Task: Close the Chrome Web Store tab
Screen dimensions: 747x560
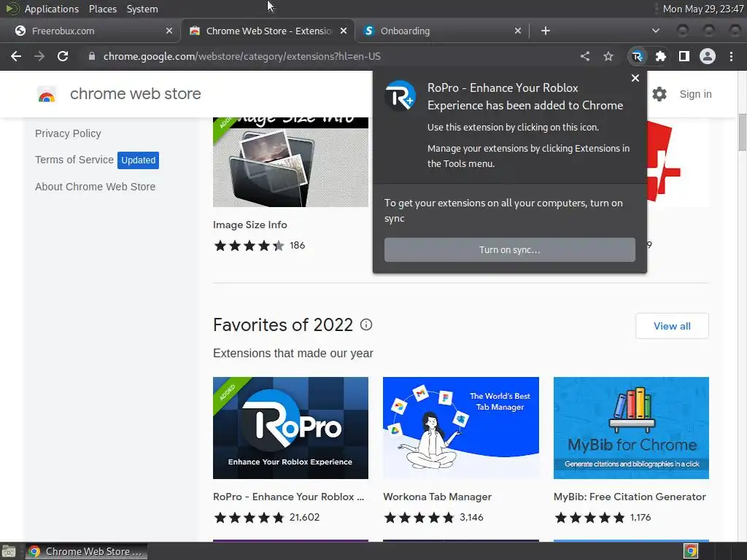Action: point(344,31)
